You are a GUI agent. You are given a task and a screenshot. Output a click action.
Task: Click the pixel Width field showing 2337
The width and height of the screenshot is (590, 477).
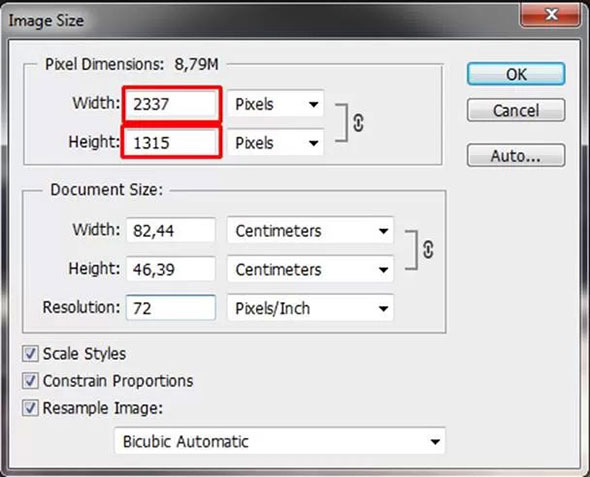[171, 104]
